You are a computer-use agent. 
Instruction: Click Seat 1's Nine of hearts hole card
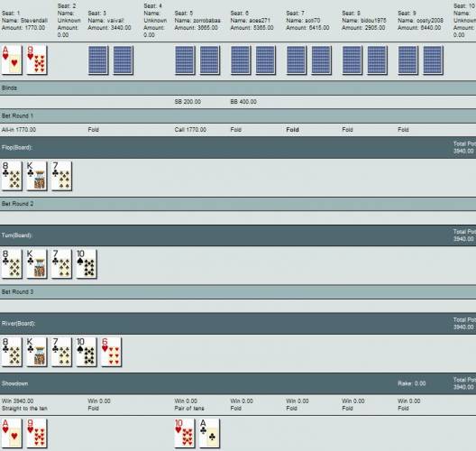point(37,60)
